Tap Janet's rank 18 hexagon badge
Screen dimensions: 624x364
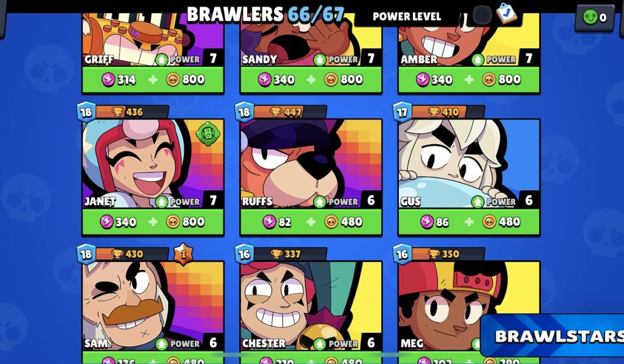tap(87, 112)
